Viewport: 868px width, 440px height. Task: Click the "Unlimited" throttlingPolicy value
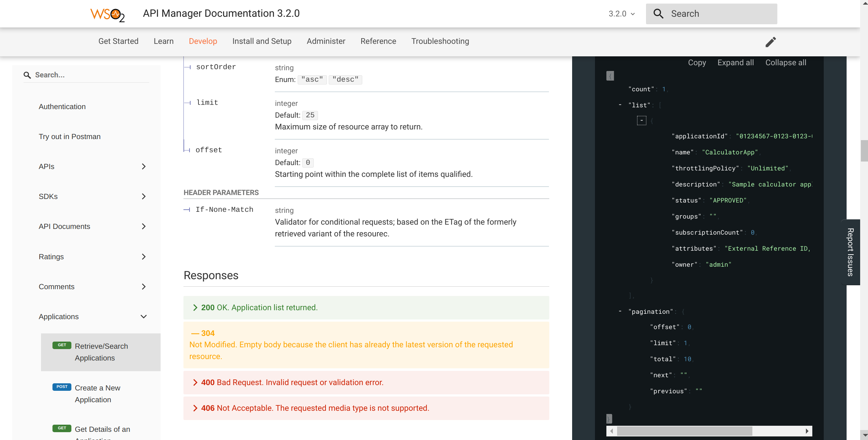coord(768,168)
